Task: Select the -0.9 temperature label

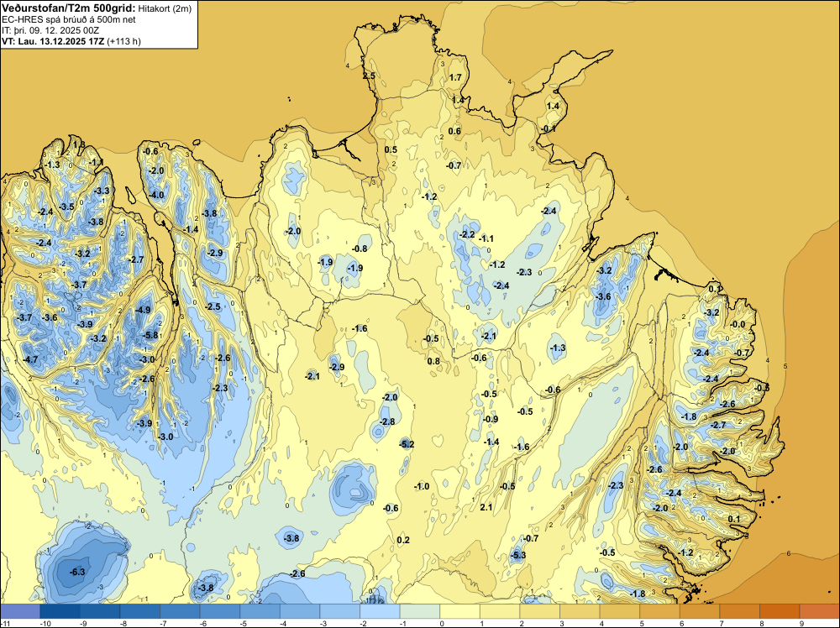Action: 491,419
